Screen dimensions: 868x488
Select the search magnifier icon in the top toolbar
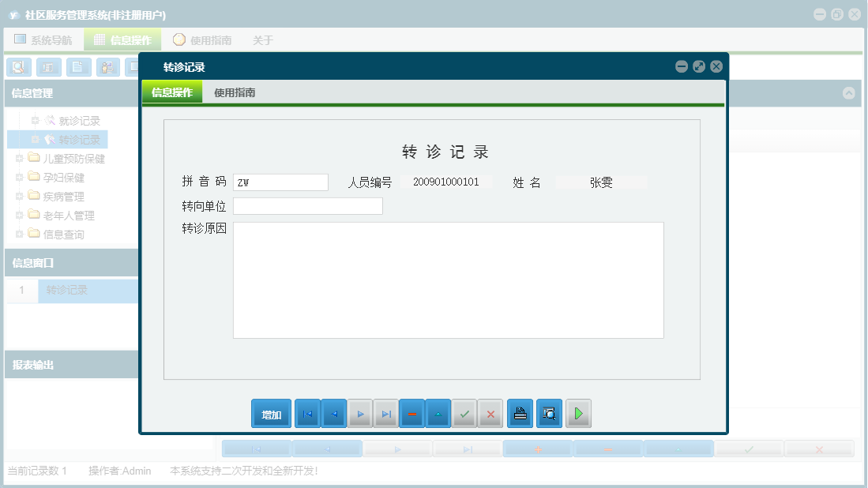tap(18, 67)
